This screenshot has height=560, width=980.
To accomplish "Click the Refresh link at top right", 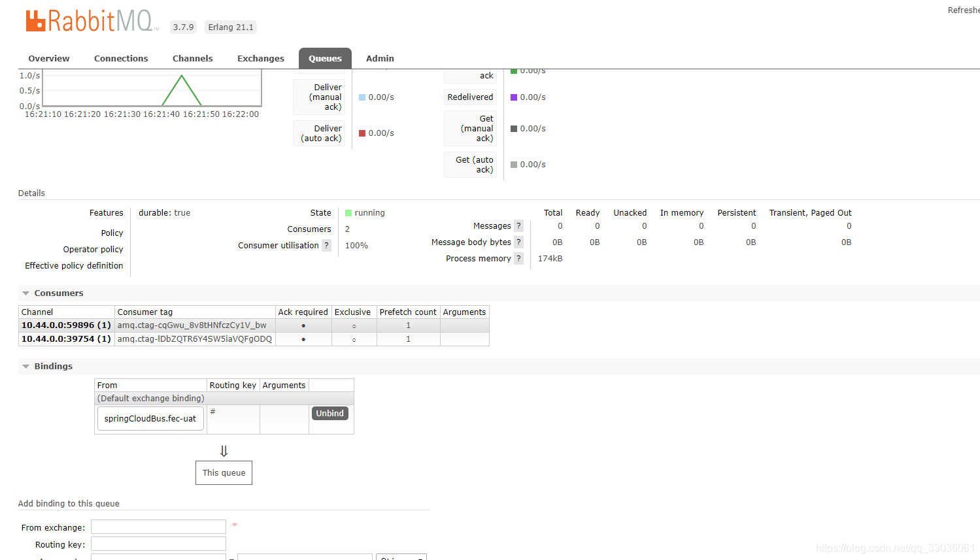I will 964,10.
